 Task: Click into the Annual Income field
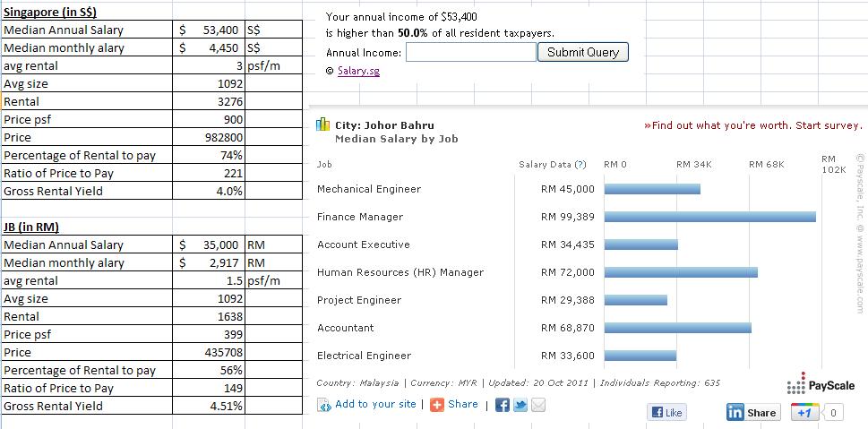pos(470,53)
